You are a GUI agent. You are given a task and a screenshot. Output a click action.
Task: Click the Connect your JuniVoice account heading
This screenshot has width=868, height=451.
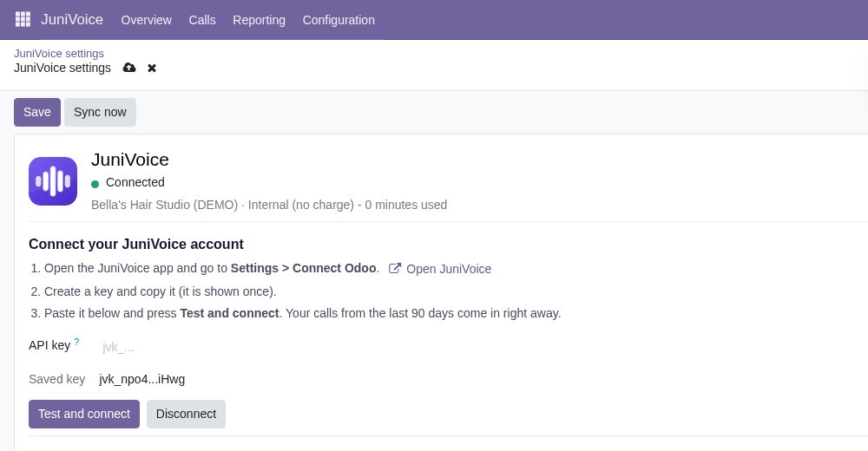[136, 244]
